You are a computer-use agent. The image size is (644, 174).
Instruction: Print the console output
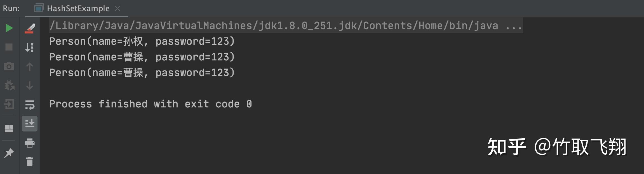tap(30, 143)
